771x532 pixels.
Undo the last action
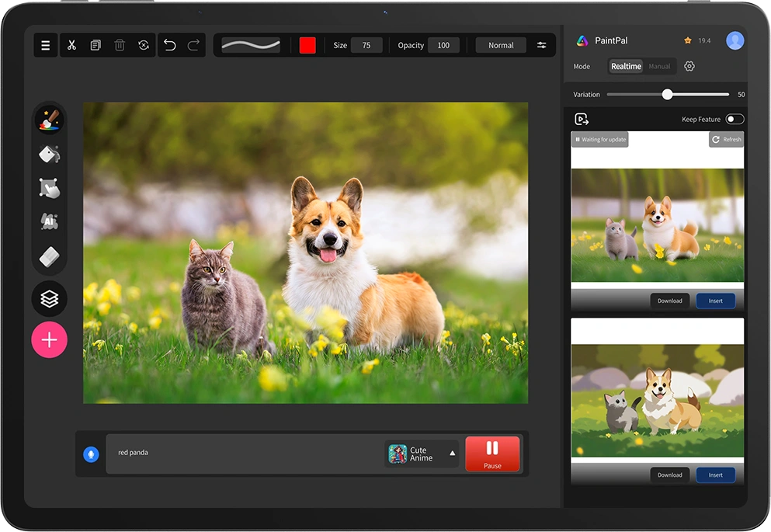click(170, 45)
